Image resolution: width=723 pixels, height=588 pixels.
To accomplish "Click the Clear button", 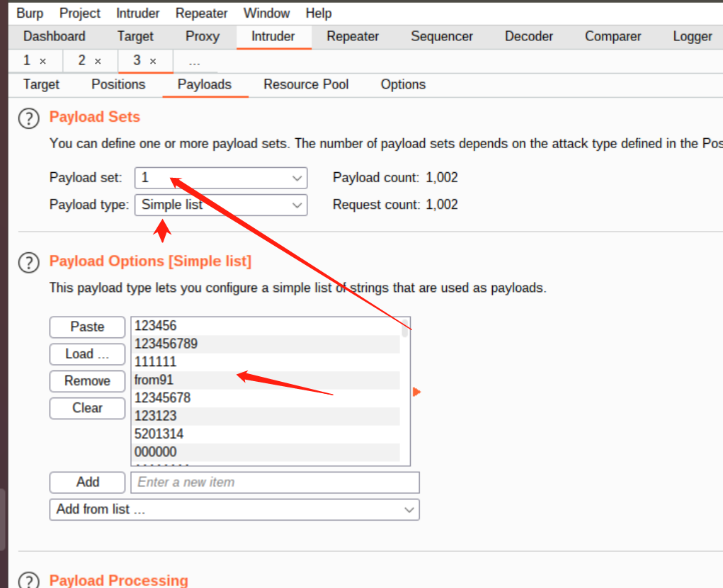I will coord(87,408).
